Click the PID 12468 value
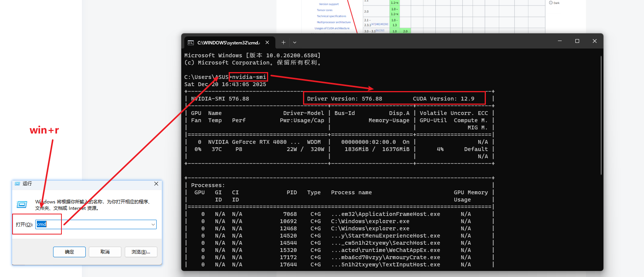644x277 pixels. (288, 228)
